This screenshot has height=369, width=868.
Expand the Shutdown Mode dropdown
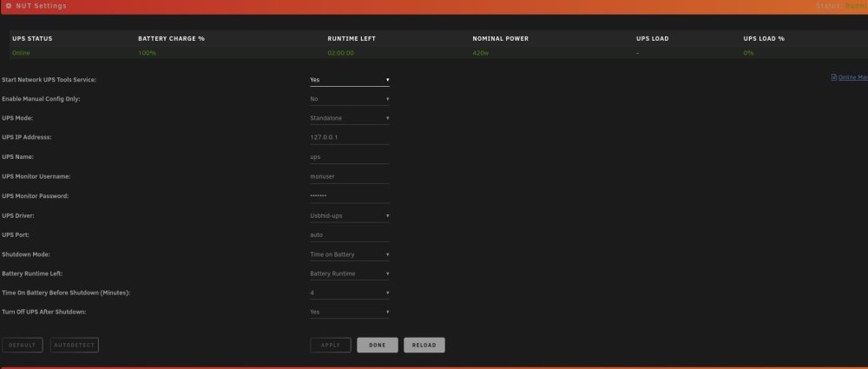click(349, 255)
